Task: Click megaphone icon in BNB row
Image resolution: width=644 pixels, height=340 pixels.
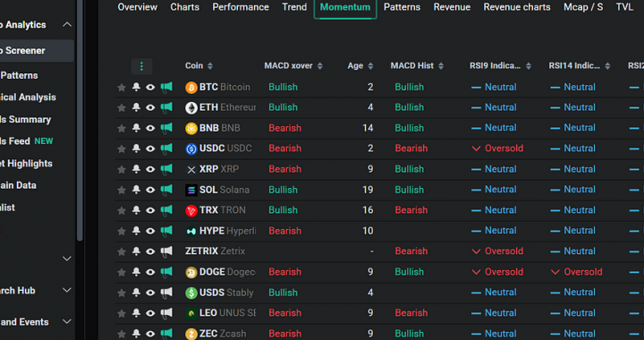Action: [x=166, y=128]
